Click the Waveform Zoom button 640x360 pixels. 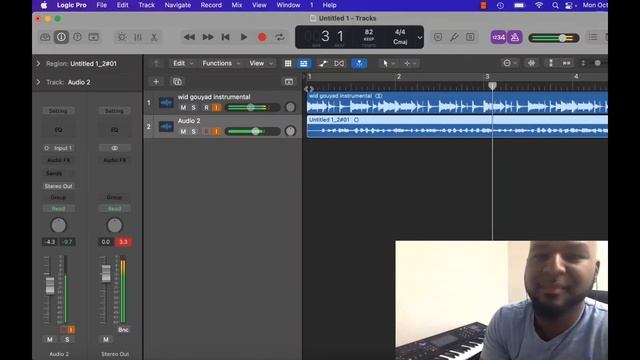[x=531, y=63]
